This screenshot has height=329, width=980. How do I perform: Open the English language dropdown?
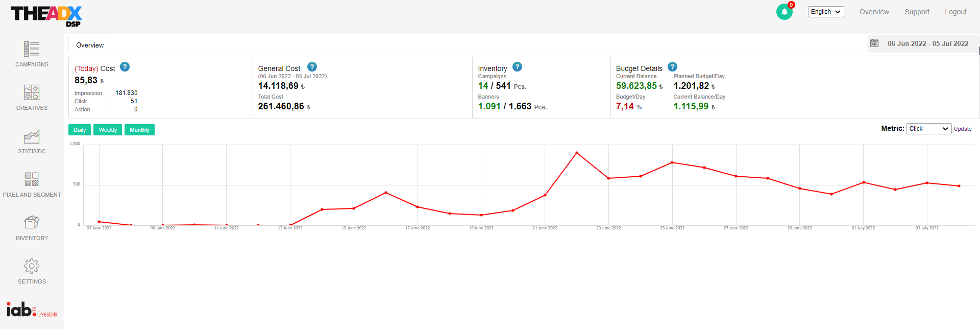[825, 12]
